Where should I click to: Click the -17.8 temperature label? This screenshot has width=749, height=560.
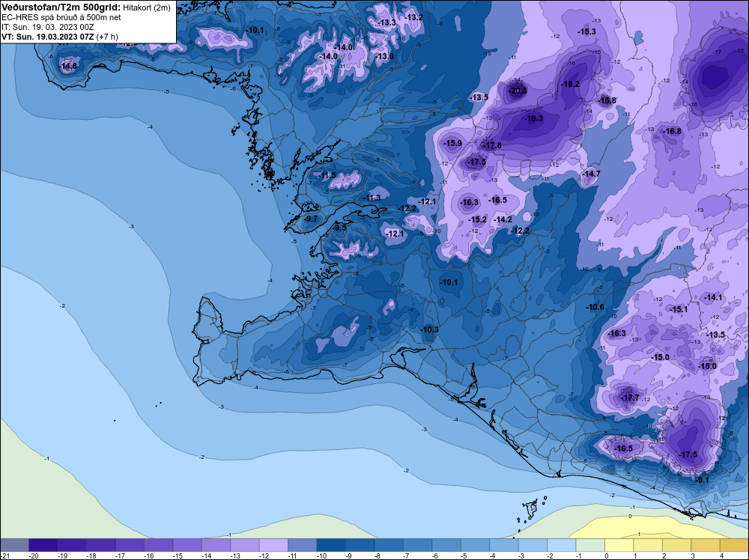(x=492, y=145)
